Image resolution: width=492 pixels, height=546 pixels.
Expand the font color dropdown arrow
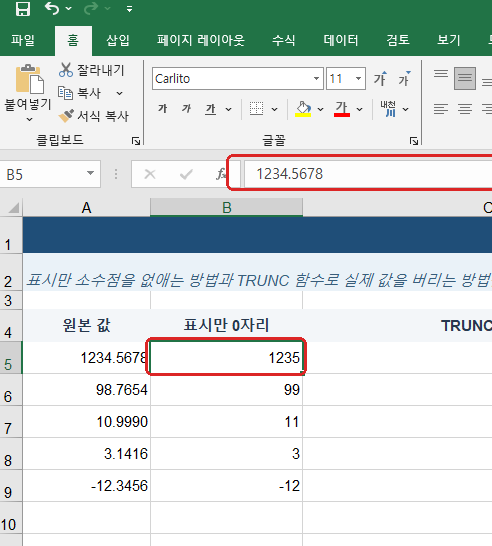point(360,109)
